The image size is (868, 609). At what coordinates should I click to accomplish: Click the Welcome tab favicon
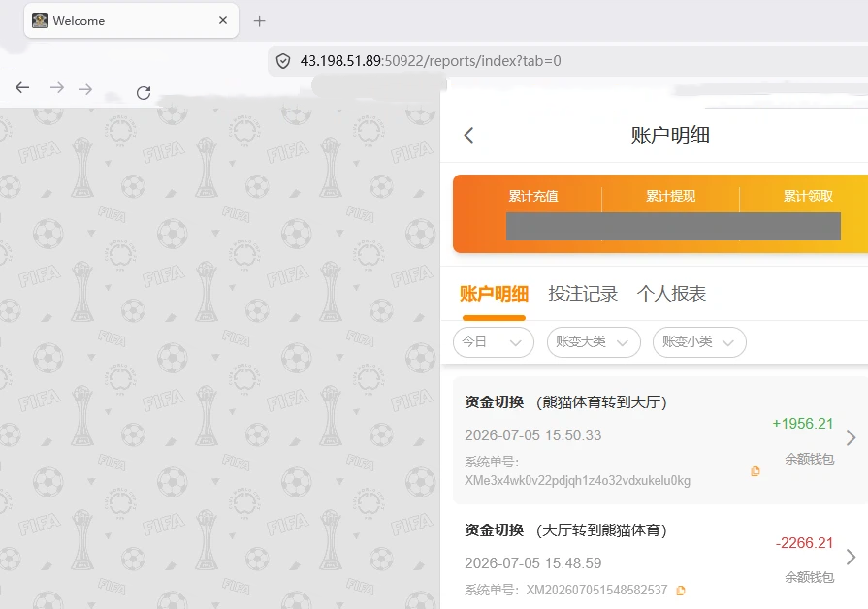pyautogui.click(x=40, y=20)
